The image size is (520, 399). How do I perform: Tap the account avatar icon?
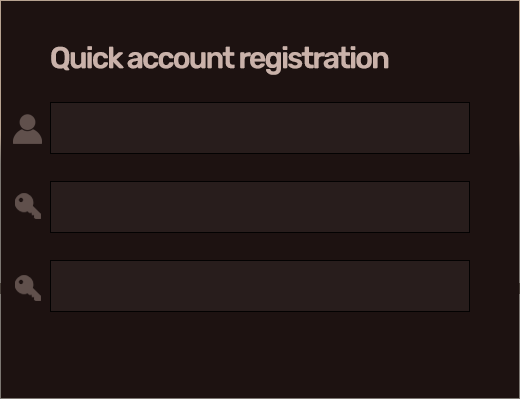(27, 129)
